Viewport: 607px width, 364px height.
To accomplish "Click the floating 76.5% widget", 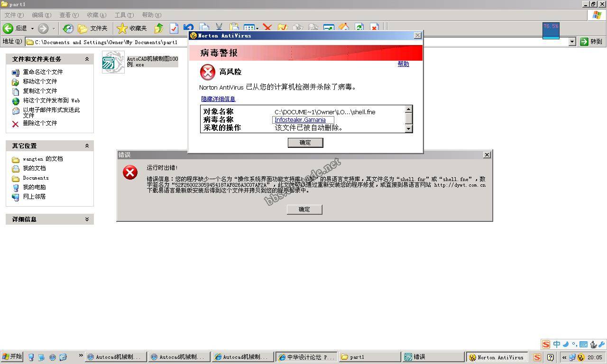I will click(551, 30).
